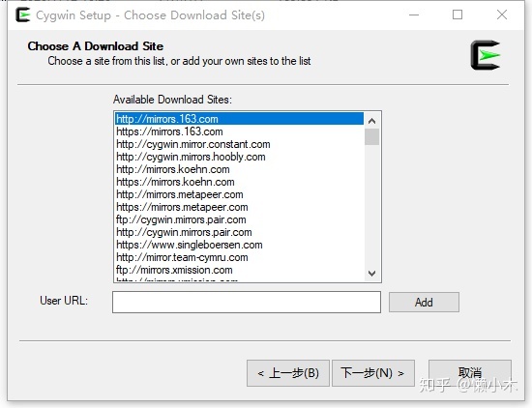Click the site list scrollbar thumb
Viewport: 532px width, 408px height.
(x=371, y=136)
